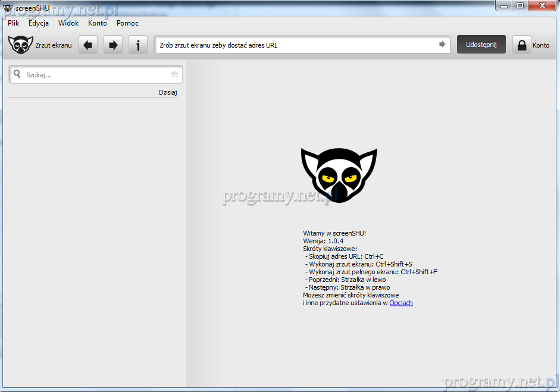This screenshot has width=560, height=392.
Task: Go to previous screenshot with left arrow
Action: click(88, 45)
